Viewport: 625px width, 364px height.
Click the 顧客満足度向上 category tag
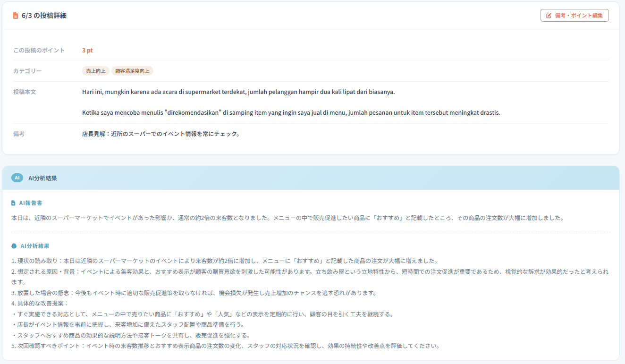[x=132, y=71]
